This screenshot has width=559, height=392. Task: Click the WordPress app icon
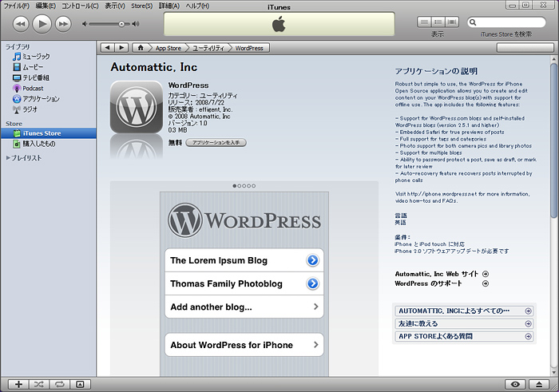pyautogui.click(x=137, y=107)
